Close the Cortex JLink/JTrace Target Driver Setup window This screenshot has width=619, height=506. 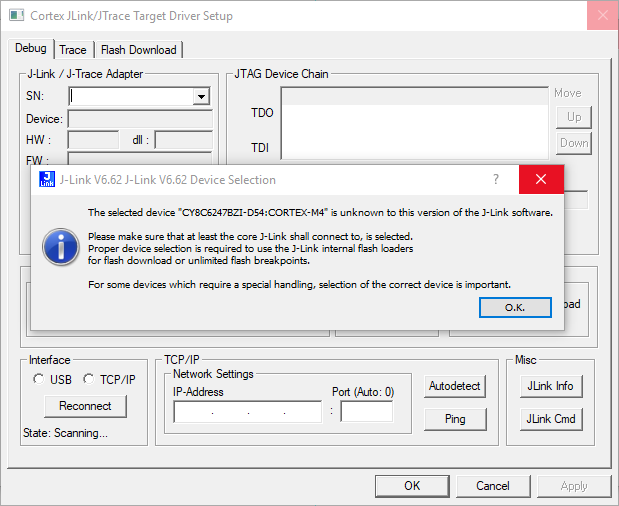[x=602, y=15]
